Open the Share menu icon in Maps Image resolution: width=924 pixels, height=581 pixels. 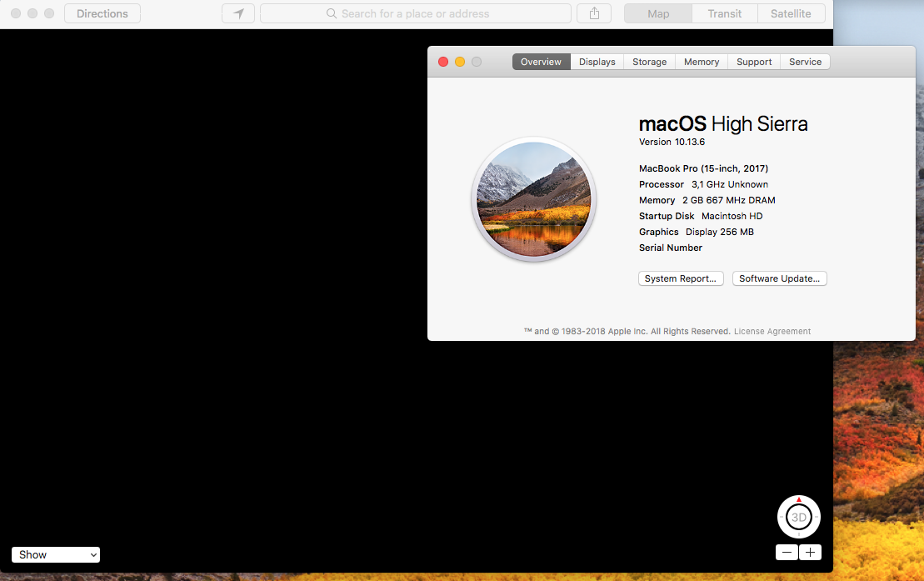click(x=594, y=13)
